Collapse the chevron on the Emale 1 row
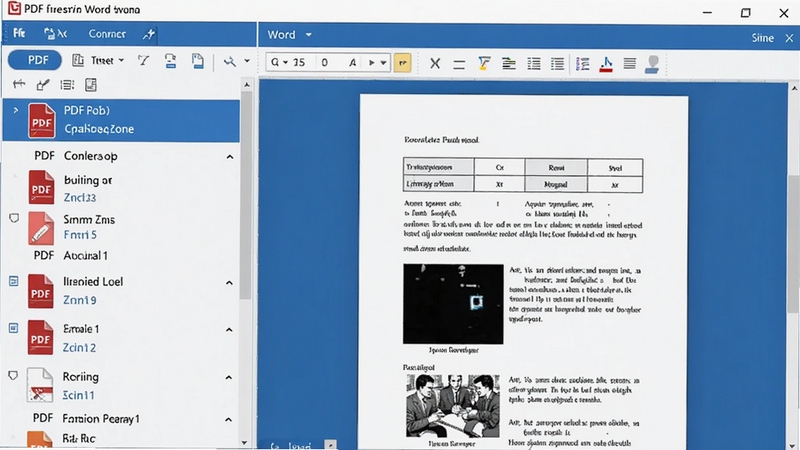The image size is (800, 450). point(229,330)
